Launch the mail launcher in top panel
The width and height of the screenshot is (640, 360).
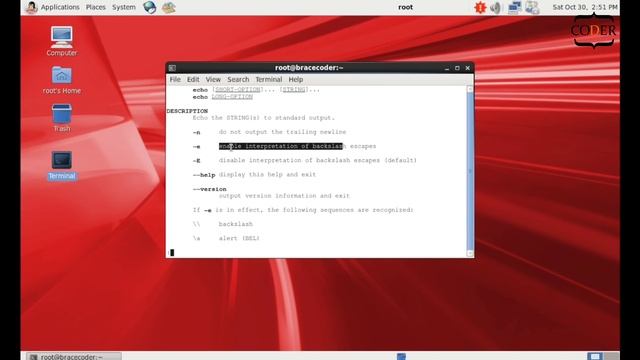[169, 7]
